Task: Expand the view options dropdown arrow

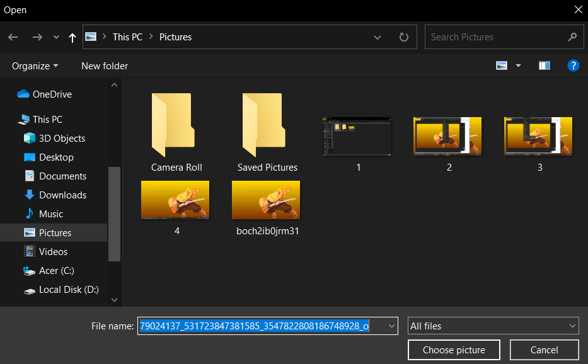Action: [518, 65]
